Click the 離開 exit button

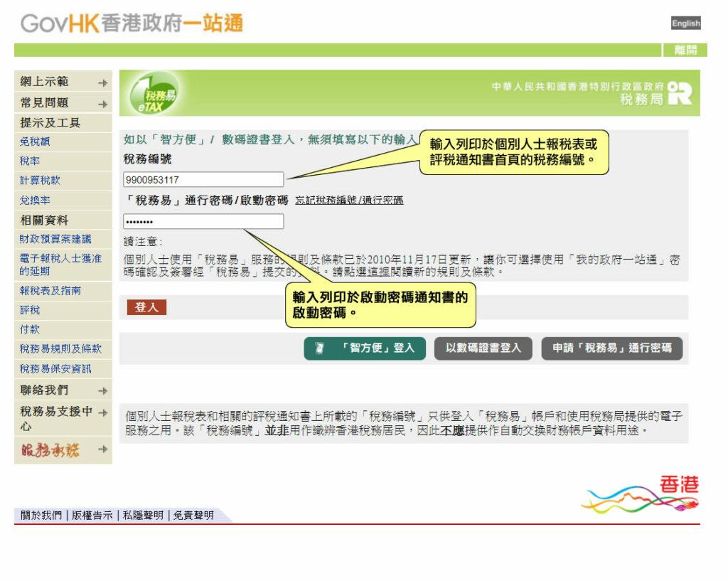[685, 50]
